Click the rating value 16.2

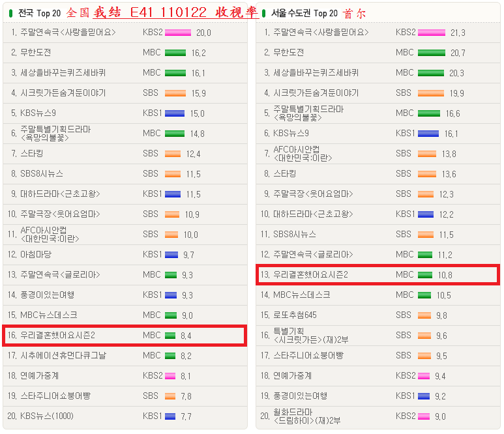coord(199,53)
